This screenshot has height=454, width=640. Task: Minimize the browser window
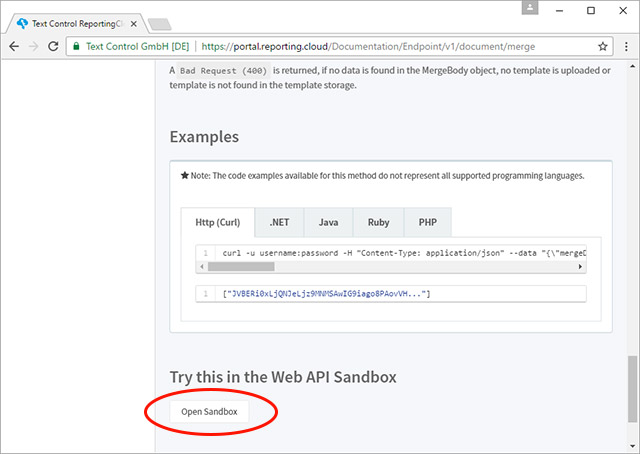click(559, 11)
